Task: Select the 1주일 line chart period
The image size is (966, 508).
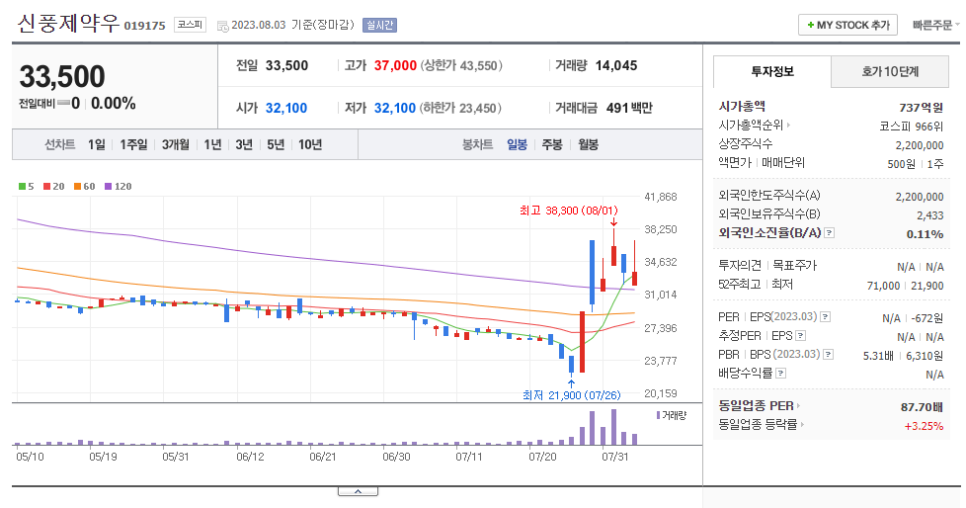Action: 134,145
